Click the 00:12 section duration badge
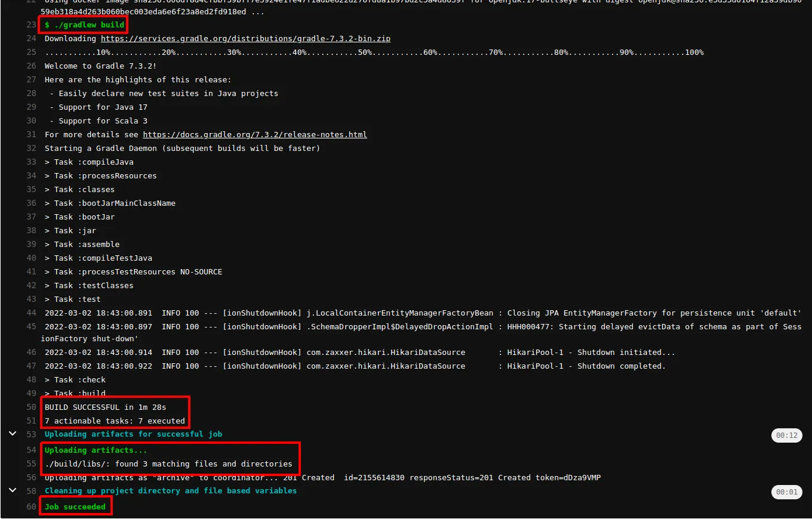Screen dimensions: 812x519 [787, 435]
